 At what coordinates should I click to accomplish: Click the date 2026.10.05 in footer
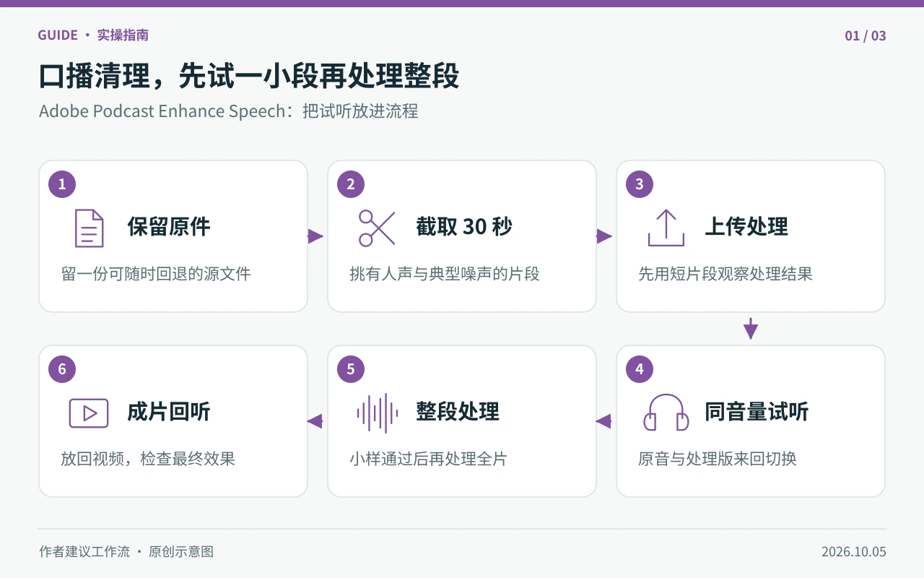coord(854,552)
